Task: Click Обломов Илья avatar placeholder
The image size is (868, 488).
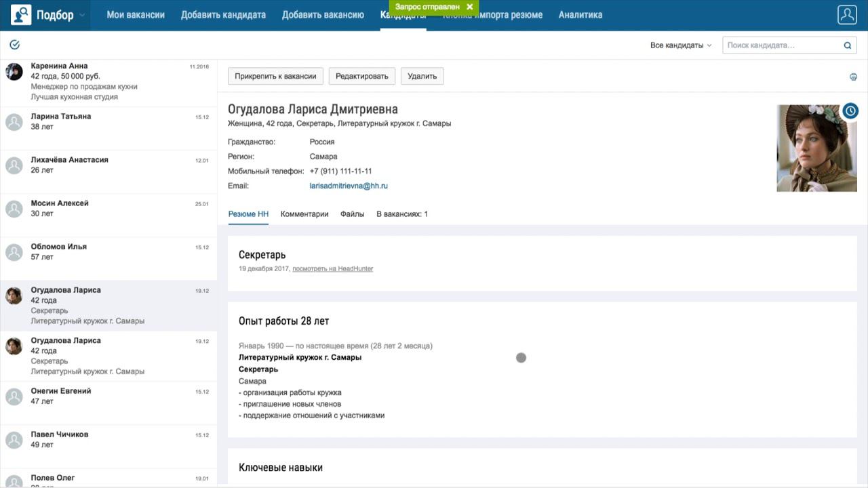Action: pyautogui.click(x=14, y=252)
